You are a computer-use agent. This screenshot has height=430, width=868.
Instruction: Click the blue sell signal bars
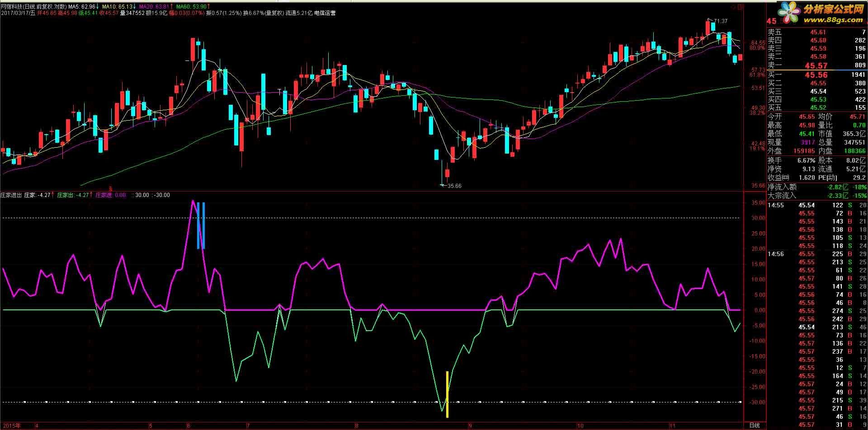[x=201, y=225]
